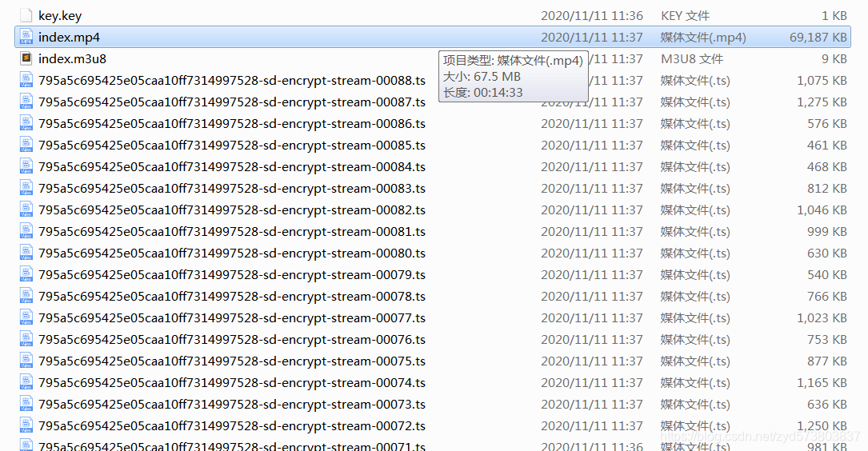Image resolution: width=868 pixels, height=451 pixels.
Task: Click the icon for stream-00088.ts
Action: click(x=26, y=80)
